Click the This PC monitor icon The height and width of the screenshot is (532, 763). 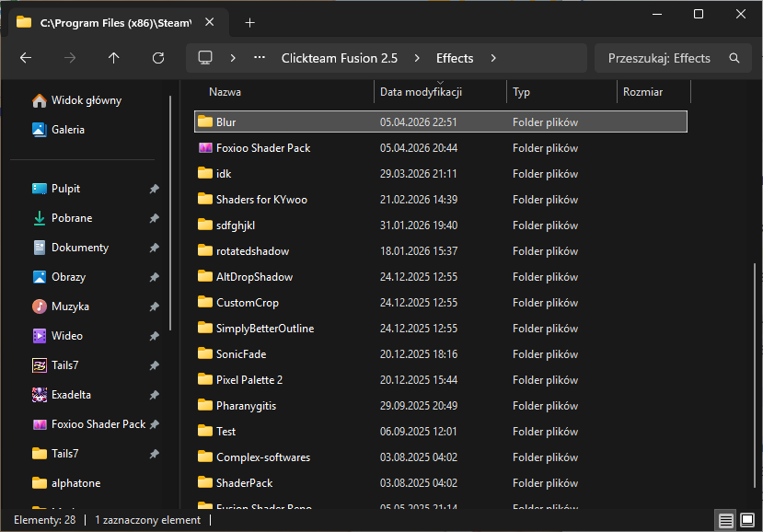pyautogui.click(x=205, y=58)
